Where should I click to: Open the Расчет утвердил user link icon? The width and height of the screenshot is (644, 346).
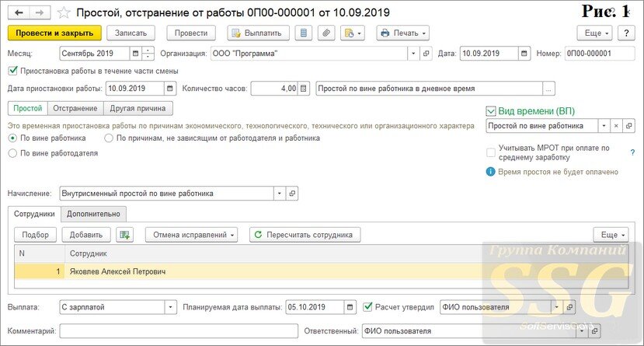pyautogui.click(x=569, y=307)
